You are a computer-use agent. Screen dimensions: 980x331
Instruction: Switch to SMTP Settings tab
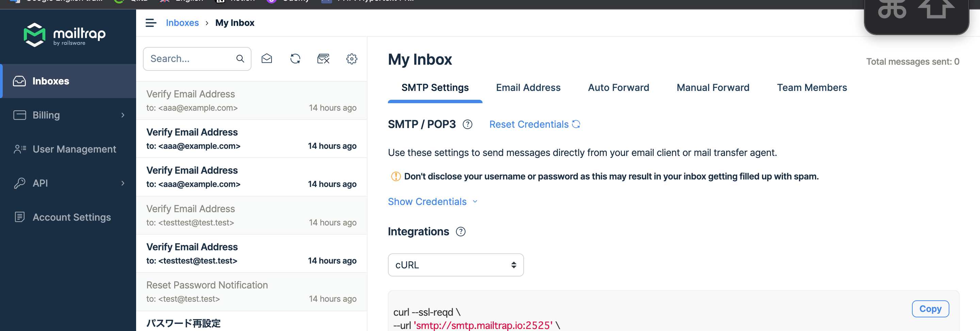pos(435,88)
